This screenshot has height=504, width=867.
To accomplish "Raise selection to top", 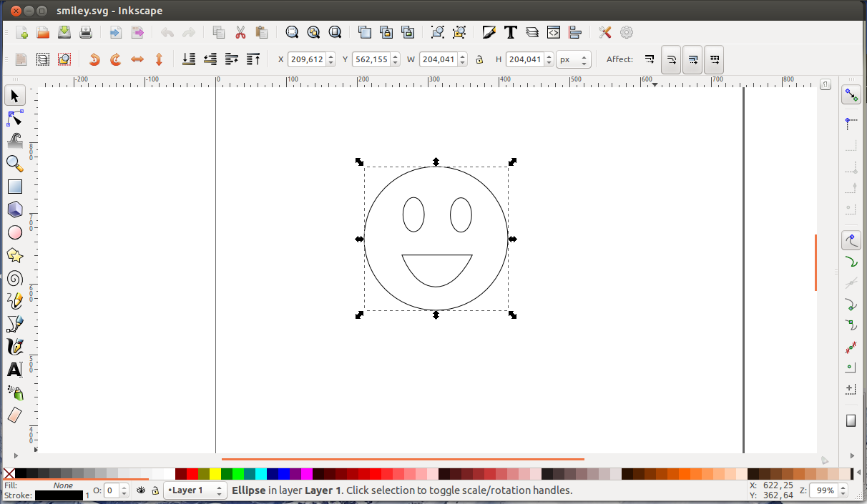I will [x=253, y=59].
